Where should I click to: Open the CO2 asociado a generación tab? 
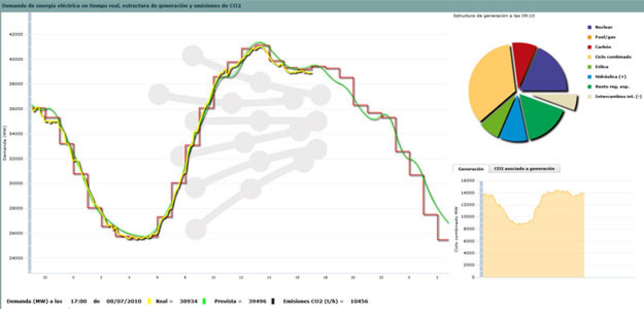click(x=524, y=169)
